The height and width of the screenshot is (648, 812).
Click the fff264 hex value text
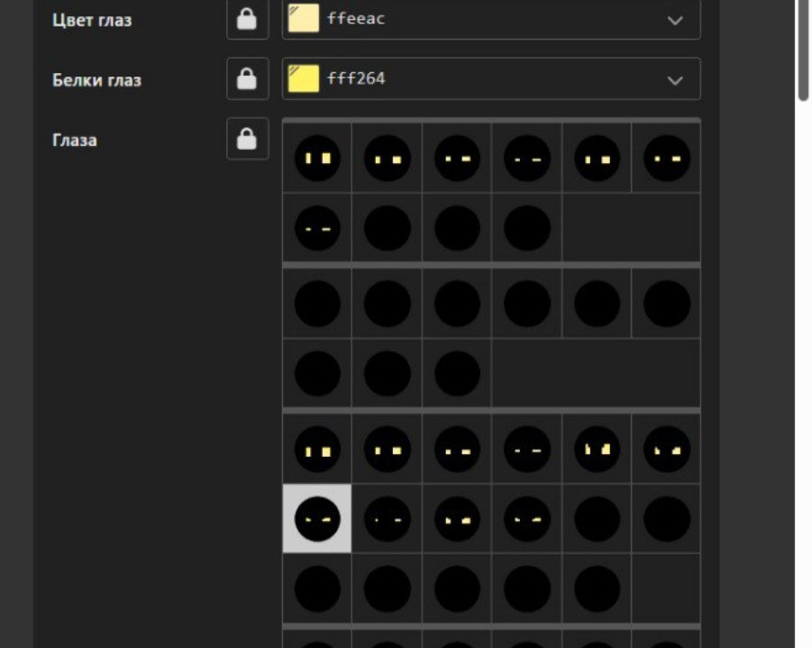tap(356, 78)
